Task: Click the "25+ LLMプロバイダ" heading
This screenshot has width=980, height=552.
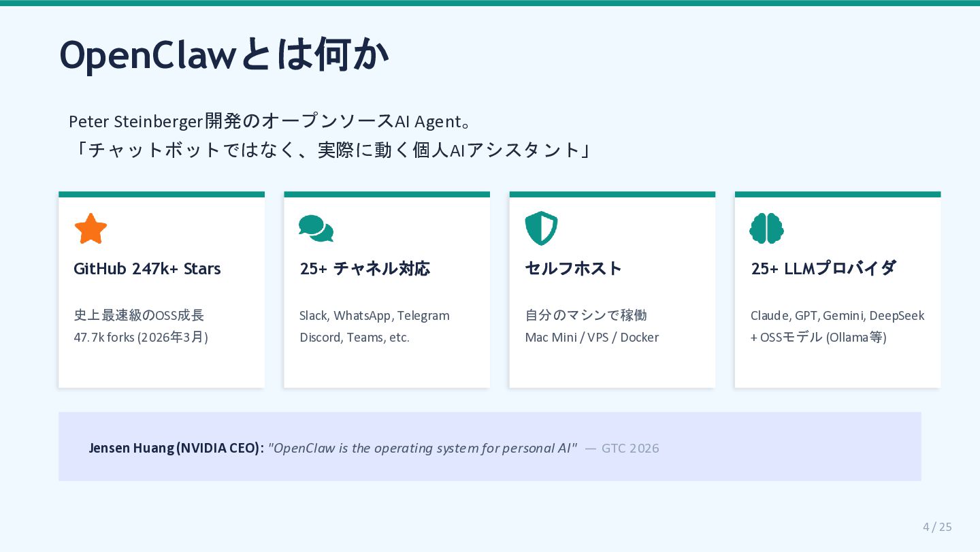Action: (823, 269)
